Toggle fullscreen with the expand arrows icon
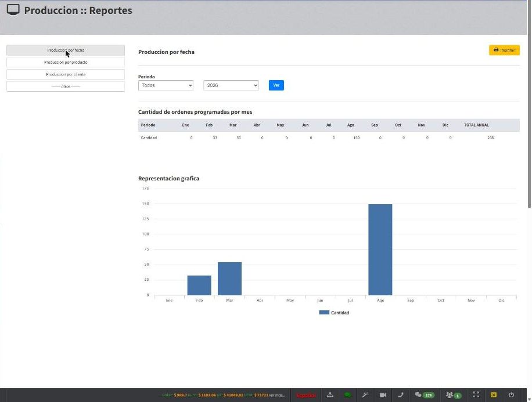 (476, 395)
